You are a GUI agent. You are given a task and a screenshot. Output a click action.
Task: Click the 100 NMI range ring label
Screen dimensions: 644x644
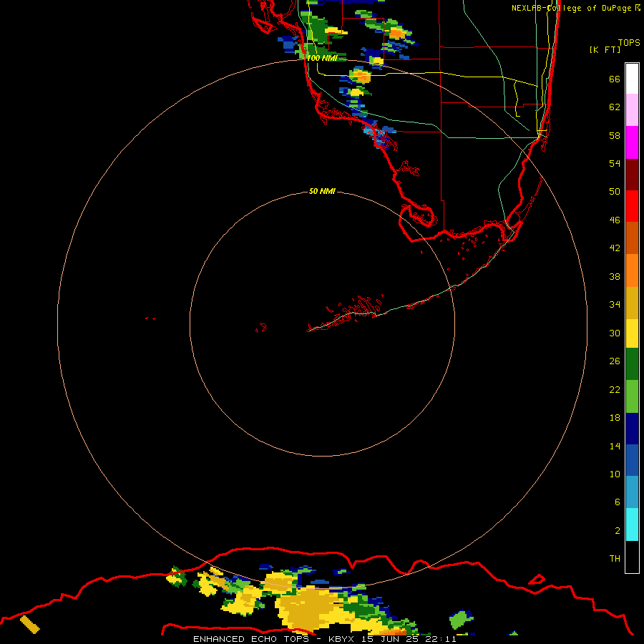(322, 58)
